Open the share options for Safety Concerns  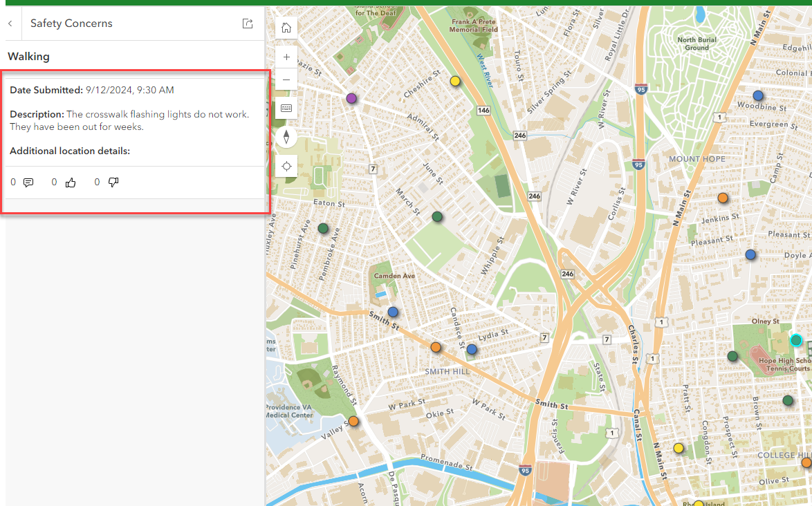click(x=247, y=23)
